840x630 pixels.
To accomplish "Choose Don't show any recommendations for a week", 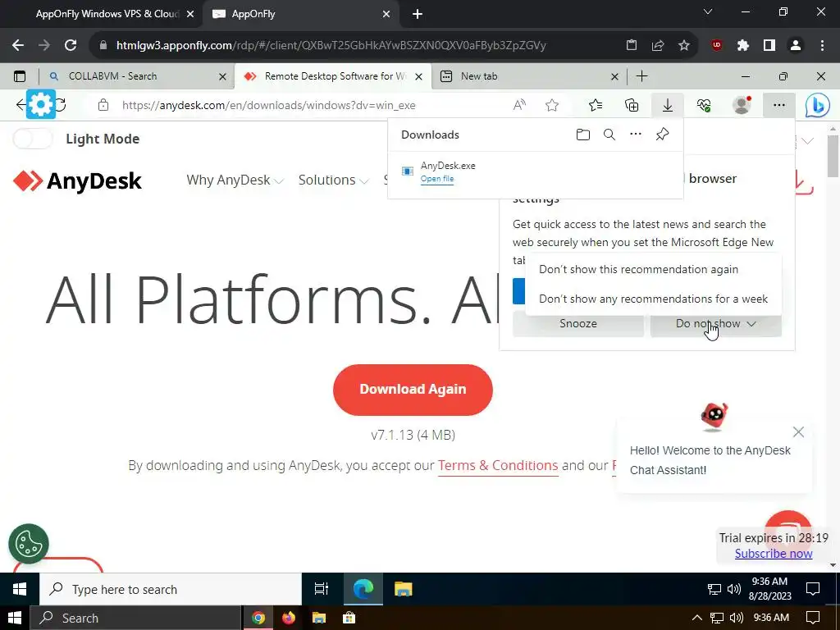I will coord(654,299).
